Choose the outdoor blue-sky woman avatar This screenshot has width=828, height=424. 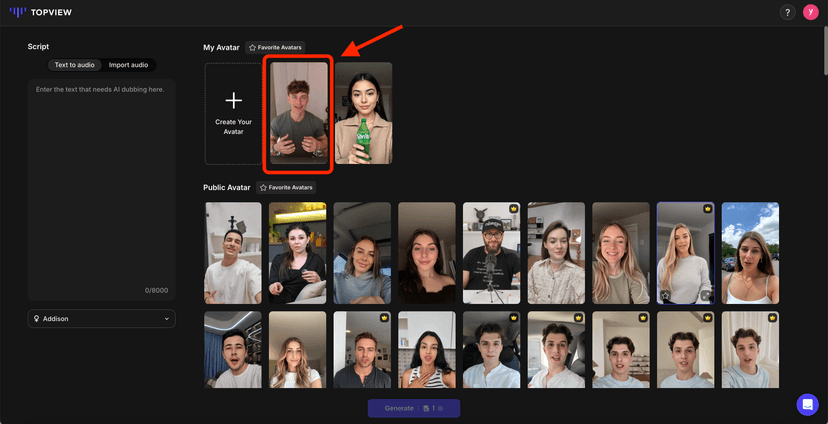(750, 253)
